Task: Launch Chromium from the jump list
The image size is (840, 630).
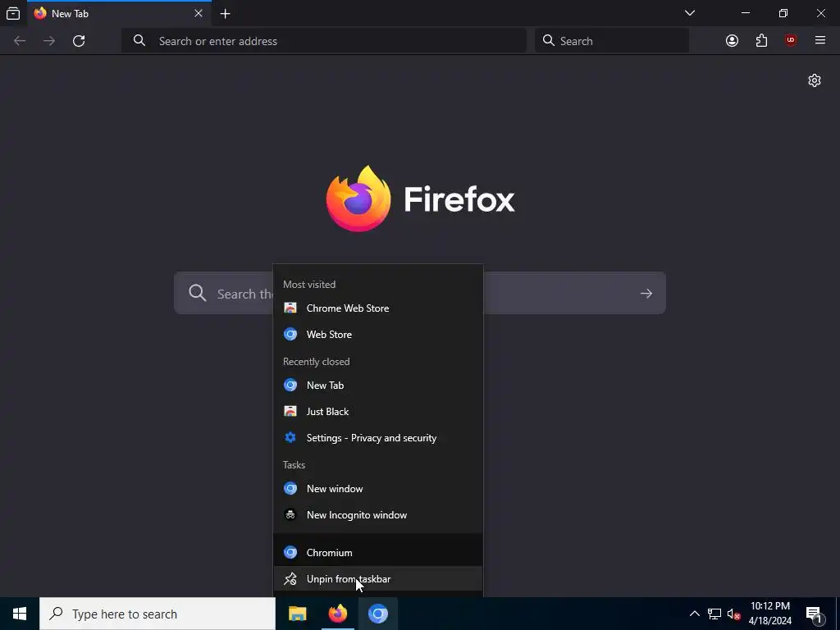Action: click(x=377, y=552)
